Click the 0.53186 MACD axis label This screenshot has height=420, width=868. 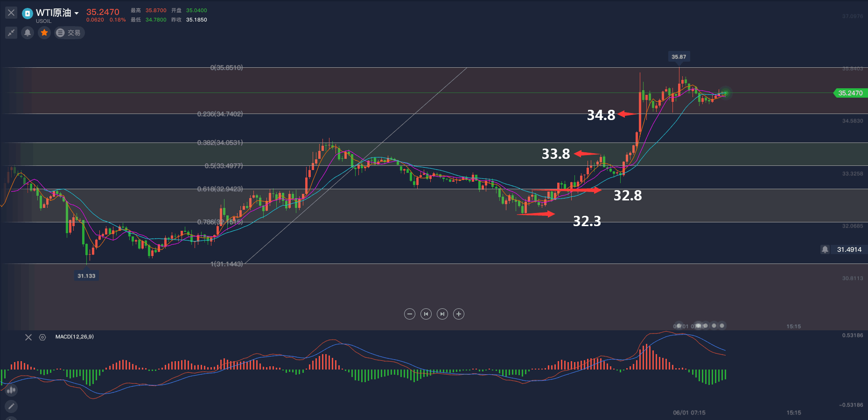(853, 335)
